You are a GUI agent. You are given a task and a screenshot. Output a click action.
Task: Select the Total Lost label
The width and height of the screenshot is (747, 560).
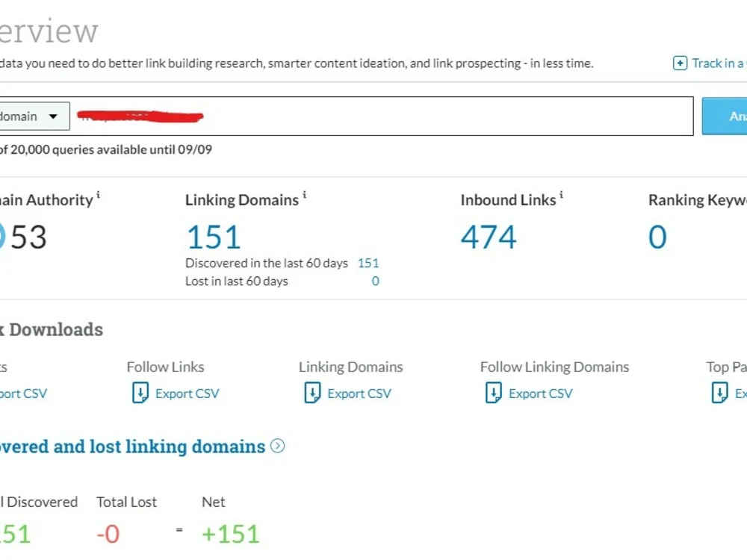127,503
